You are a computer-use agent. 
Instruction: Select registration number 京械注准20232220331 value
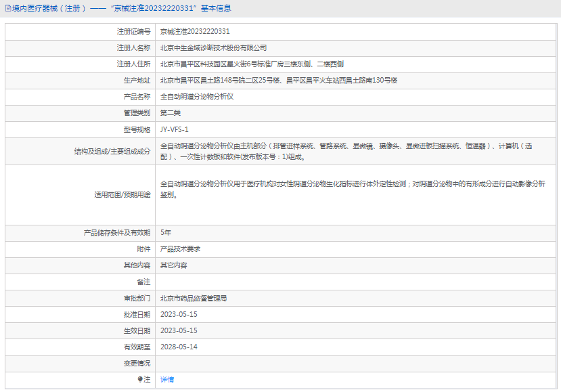click(195, 32)
